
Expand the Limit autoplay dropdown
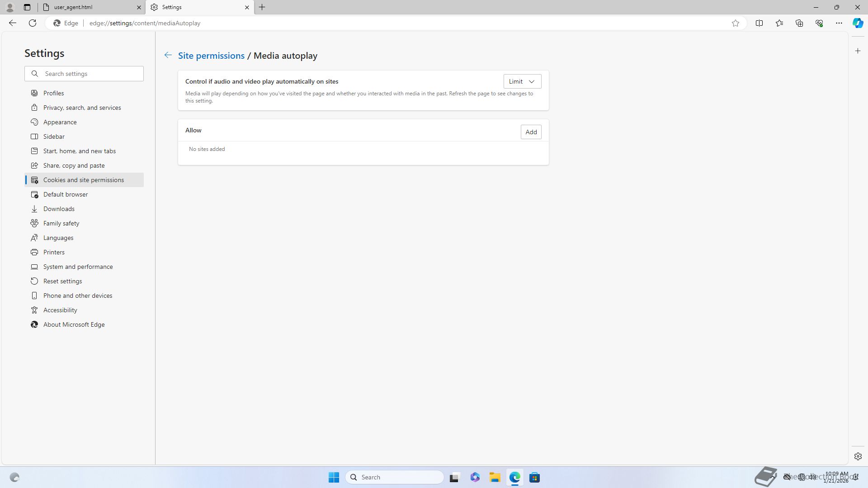click(522, 81)
